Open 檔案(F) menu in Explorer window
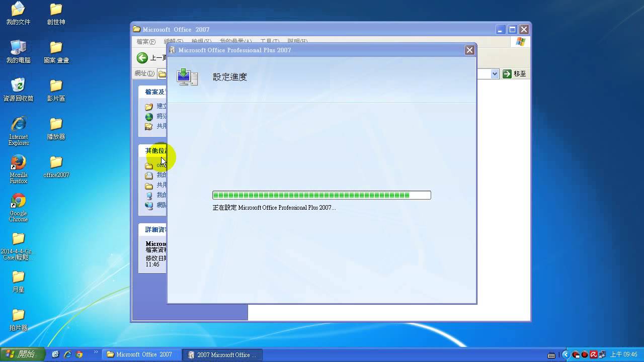The width and height of the screenshot is (644, 362). 146,41
